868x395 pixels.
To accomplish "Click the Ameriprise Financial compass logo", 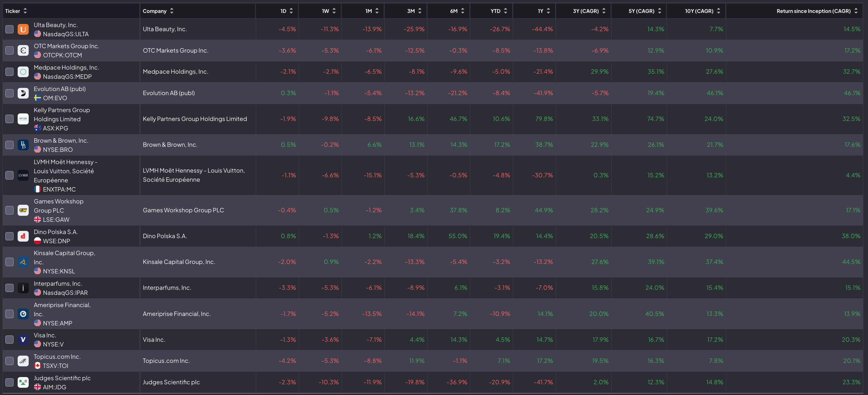I will coord(23,314).
